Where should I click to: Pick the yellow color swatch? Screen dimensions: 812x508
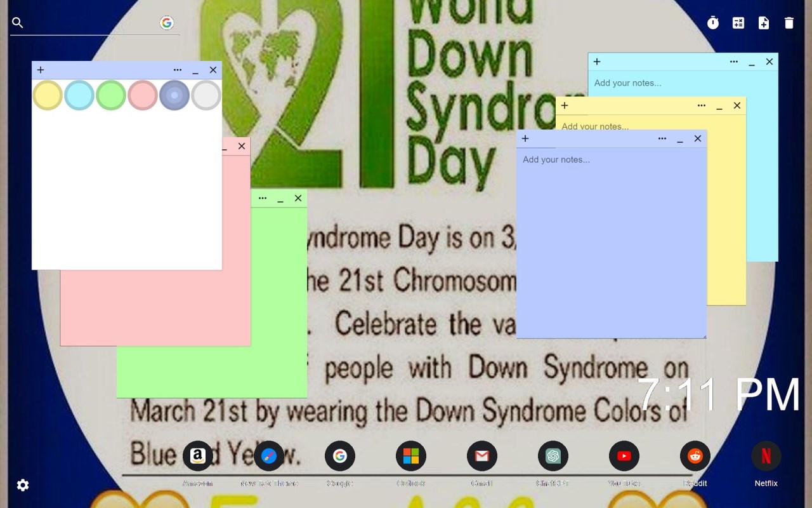(x=48, y=95)
